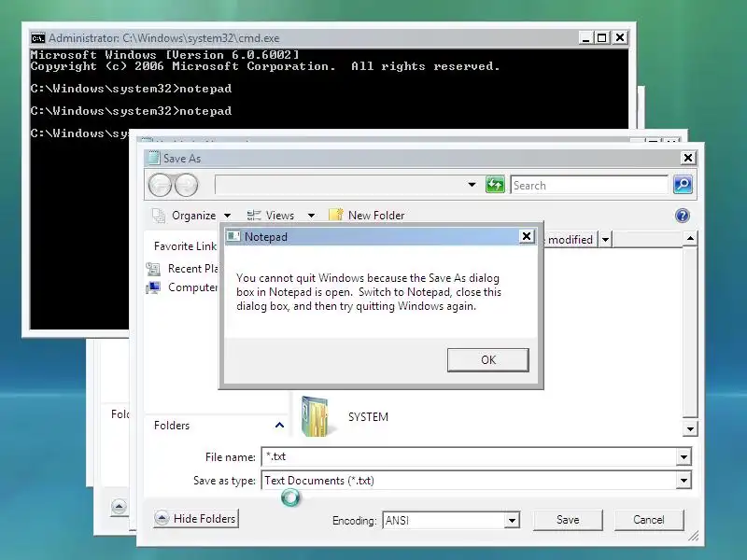This screenshot has height=560, width=747.
Task: Click OK in the Notepad message box
Action: [x=487, y=359]
